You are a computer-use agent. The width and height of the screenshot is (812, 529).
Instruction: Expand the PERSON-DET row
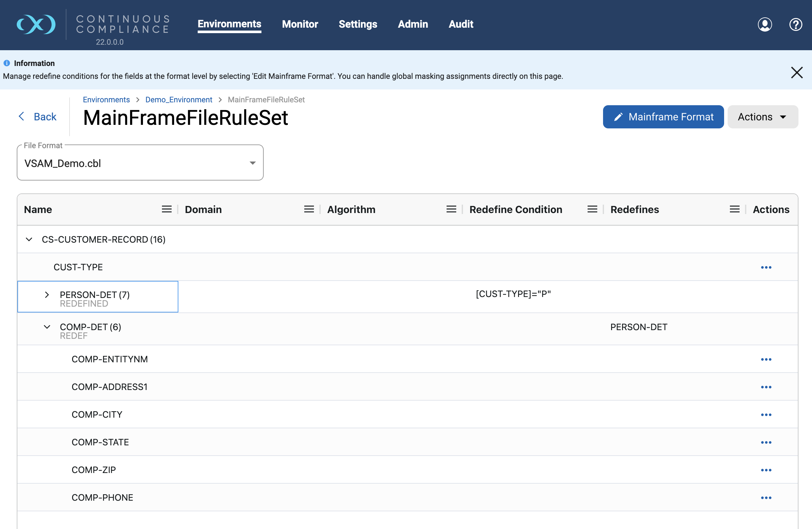pos(47,295)
